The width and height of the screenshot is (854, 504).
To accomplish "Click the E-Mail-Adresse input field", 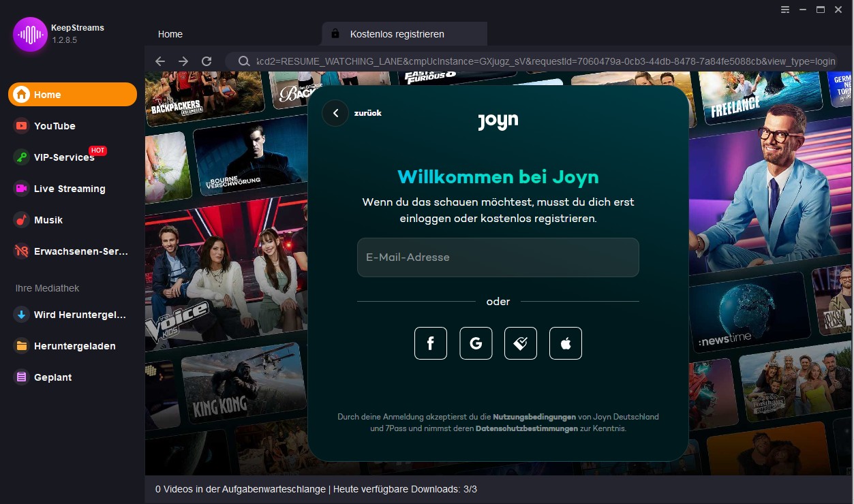I will pyautogui.click(x=498, y=257).
